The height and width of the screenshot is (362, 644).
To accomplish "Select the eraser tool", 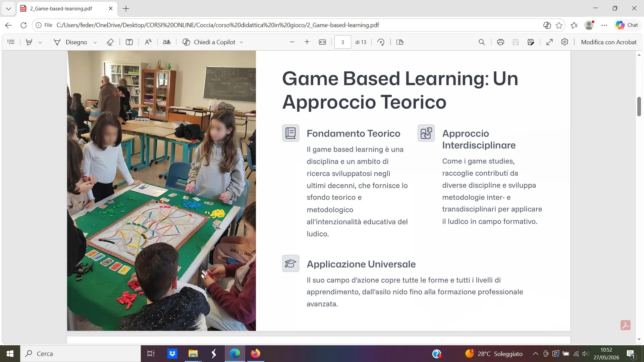I will (110, 42).
